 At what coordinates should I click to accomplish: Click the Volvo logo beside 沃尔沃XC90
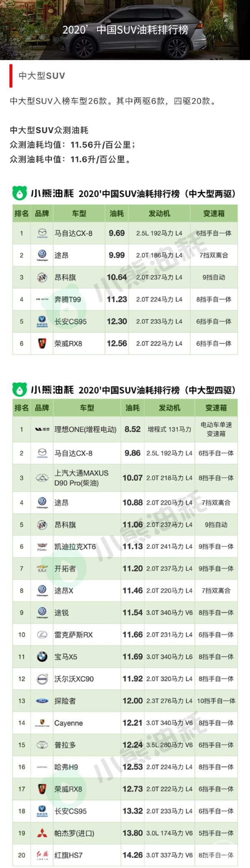pyautogui.click(x=42, y=679)
